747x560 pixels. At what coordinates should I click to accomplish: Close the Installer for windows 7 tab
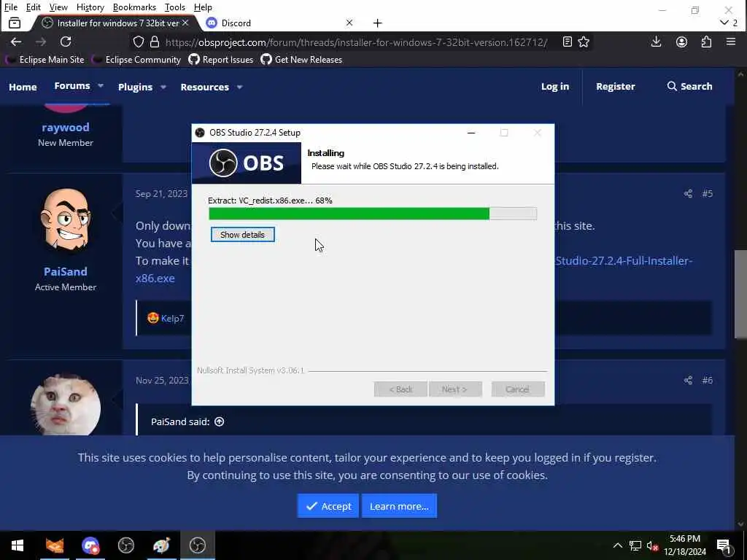tap(185, 23)
